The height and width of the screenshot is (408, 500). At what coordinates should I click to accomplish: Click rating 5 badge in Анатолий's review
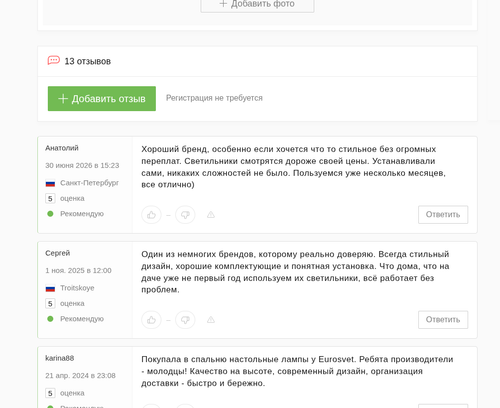point(50,199)
